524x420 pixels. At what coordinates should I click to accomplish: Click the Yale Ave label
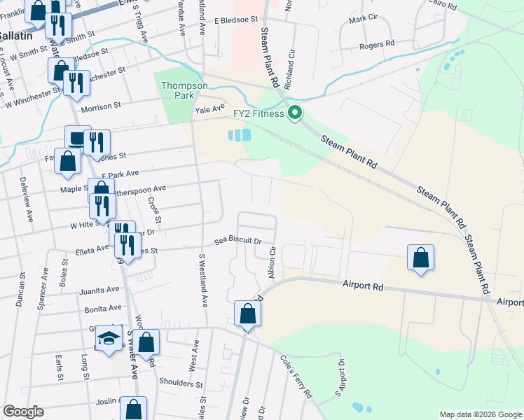coord(209,109)
